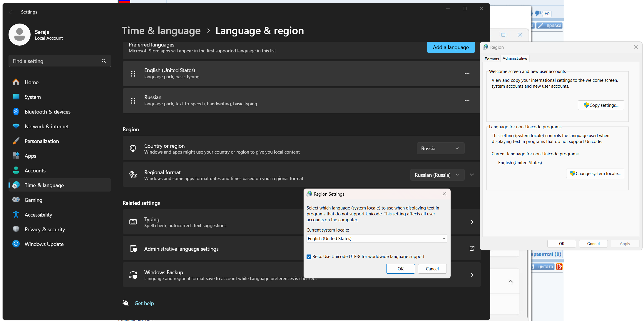Click the magnifier icon in the search box

(104, 61)
